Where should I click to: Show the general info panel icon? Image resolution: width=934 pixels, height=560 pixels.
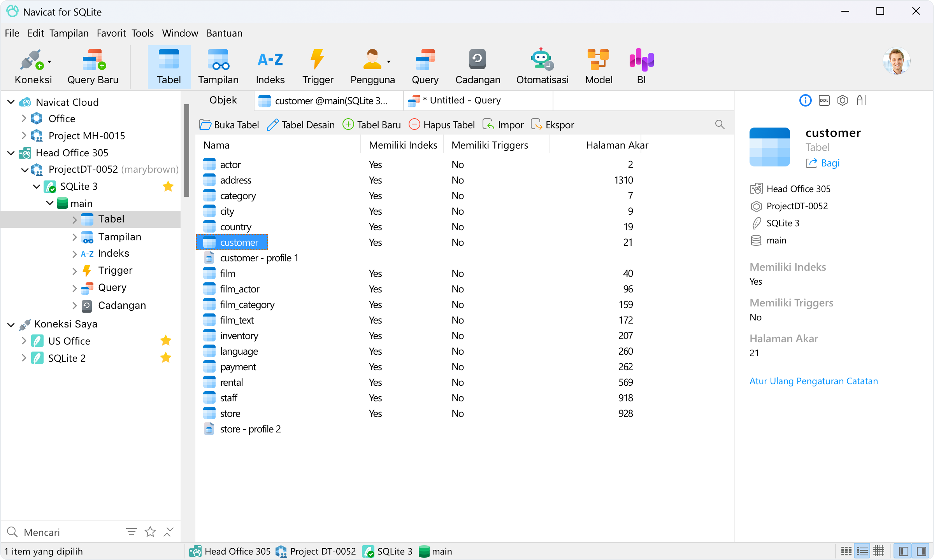(x=805, y=100)
